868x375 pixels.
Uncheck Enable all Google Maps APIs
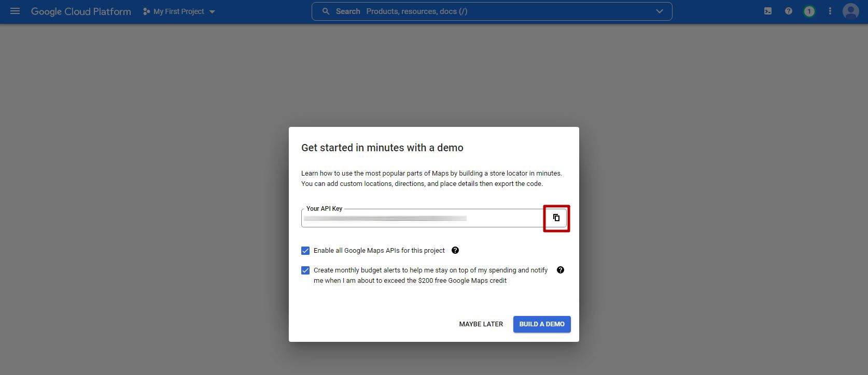coord(305,251)
